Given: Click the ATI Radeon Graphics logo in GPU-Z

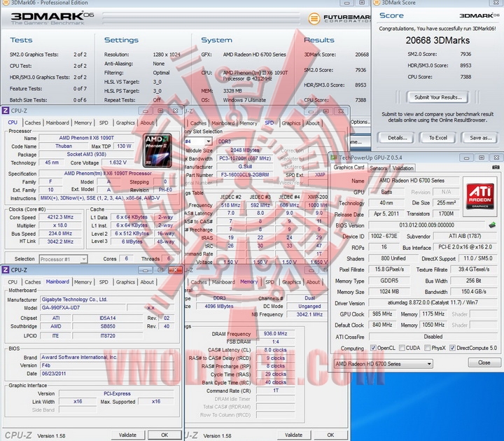Looking at the screenshot, I should 480,197.
